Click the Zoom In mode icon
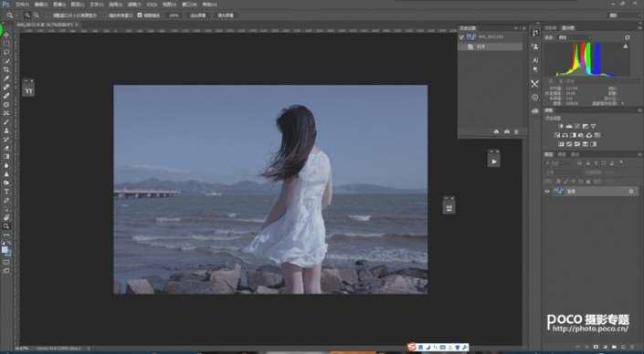 tap(27, 16)
